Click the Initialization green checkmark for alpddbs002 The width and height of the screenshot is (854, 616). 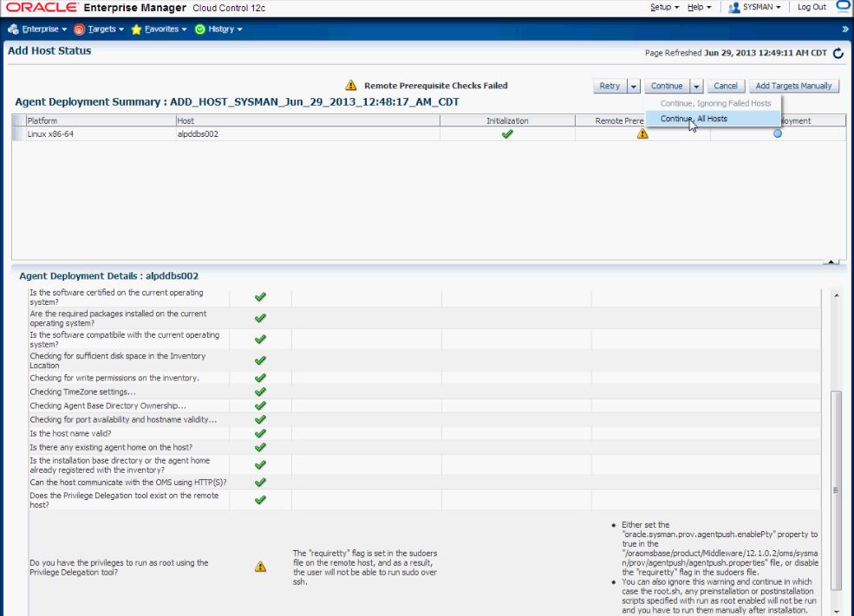pyautogui.click(x=507, y=134)
